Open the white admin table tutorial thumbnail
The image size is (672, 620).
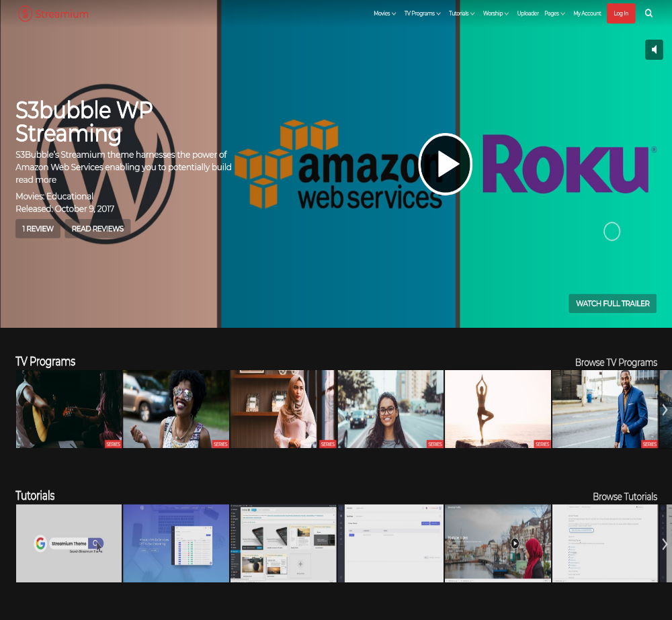pos(390,543)
